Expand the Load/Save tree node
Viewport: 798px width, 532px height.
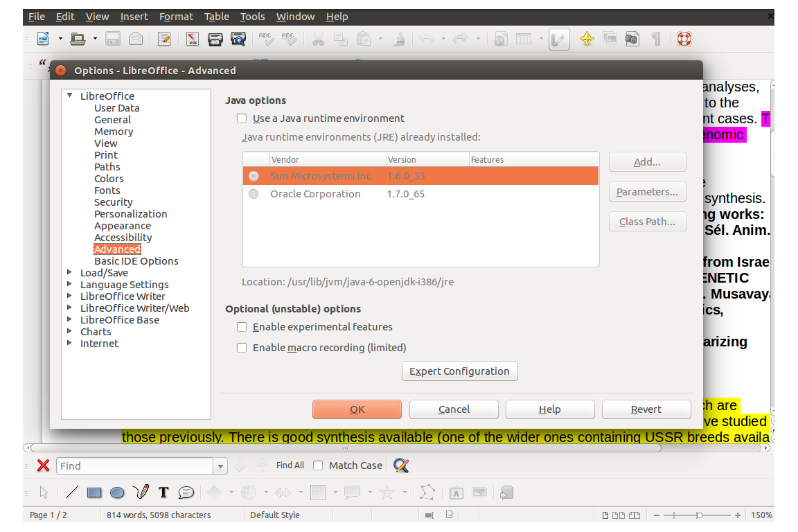click(x=70, y=272)
